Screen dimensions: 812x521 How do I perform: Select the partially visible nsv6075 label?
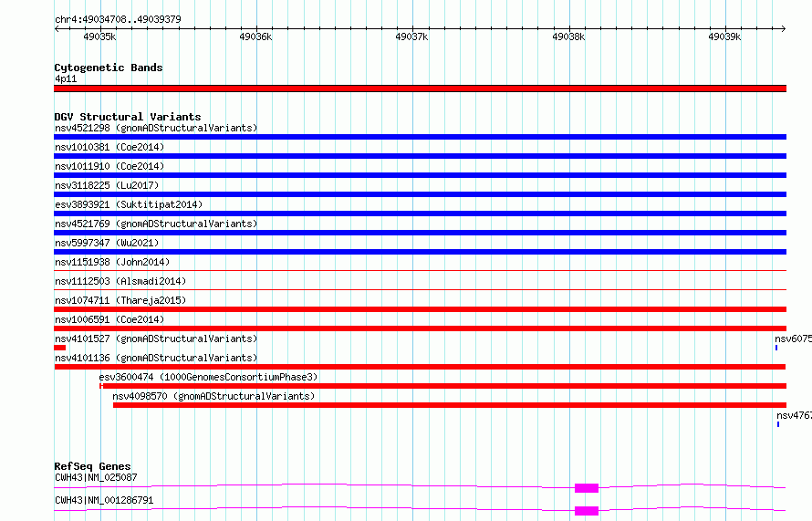point(794,339)
